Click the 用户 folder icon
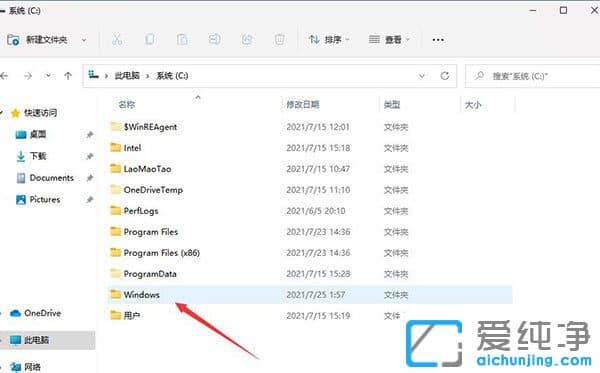 click(x=116, y=315)
